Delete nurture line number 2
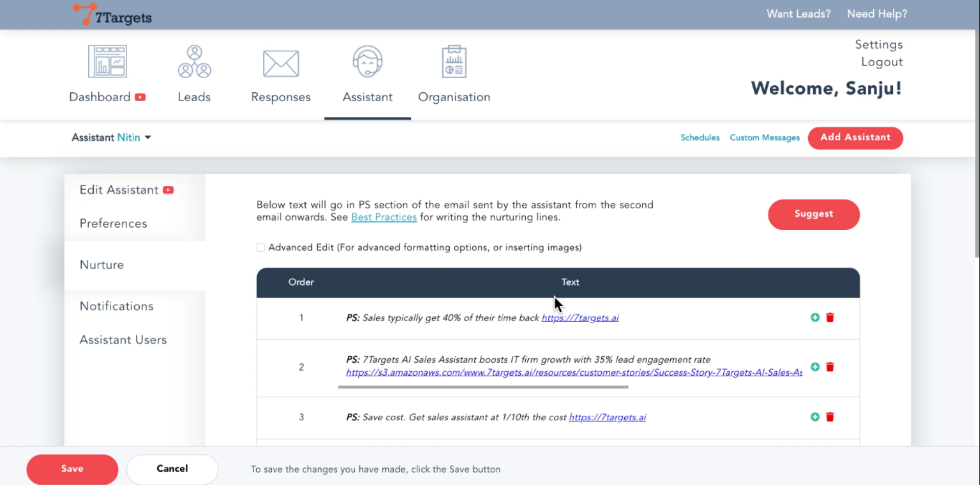This screenshot has height=485, width=980. (830, 367)
